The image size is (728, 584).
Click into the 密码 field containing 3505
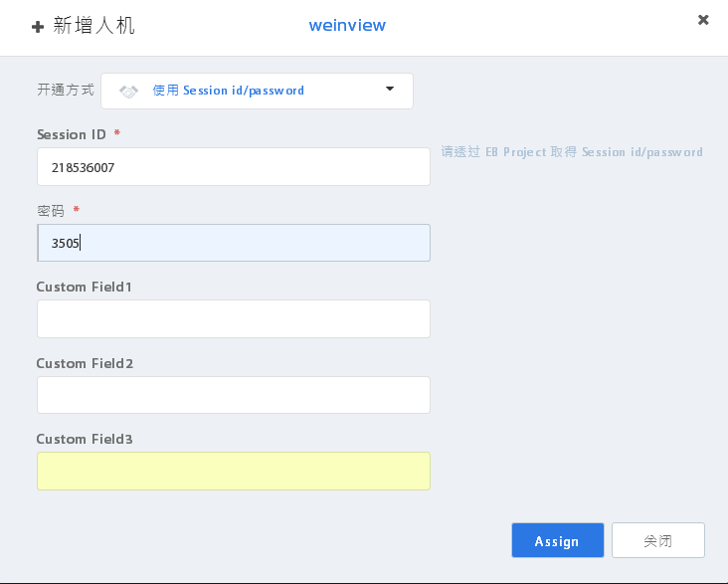(x=234, y=243)
